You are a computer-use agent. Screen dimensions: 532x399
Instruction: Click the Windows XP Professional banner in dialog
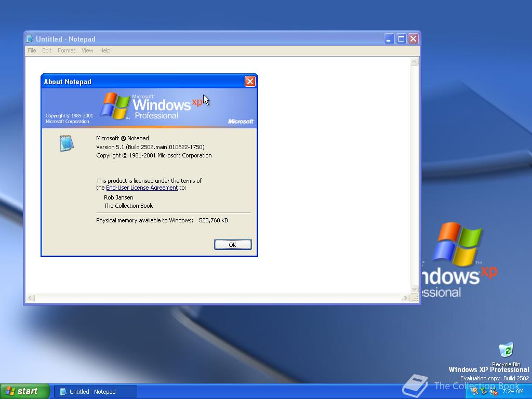pos(149,108)
